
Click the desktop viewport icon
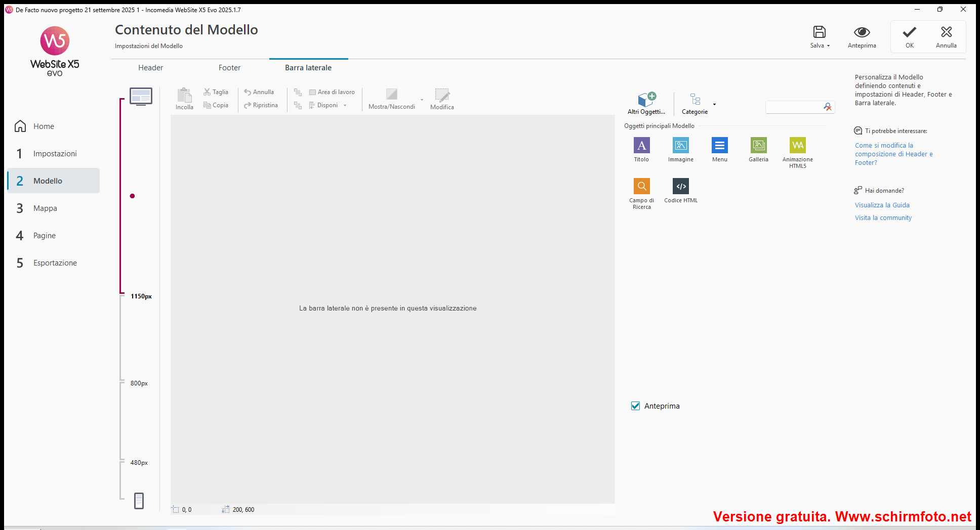point(141,96)
